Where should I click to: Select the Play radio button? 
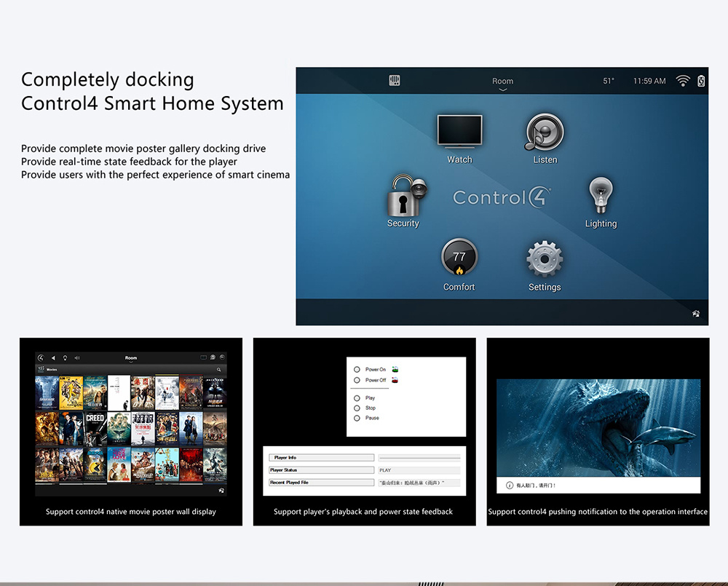point(357,398)
